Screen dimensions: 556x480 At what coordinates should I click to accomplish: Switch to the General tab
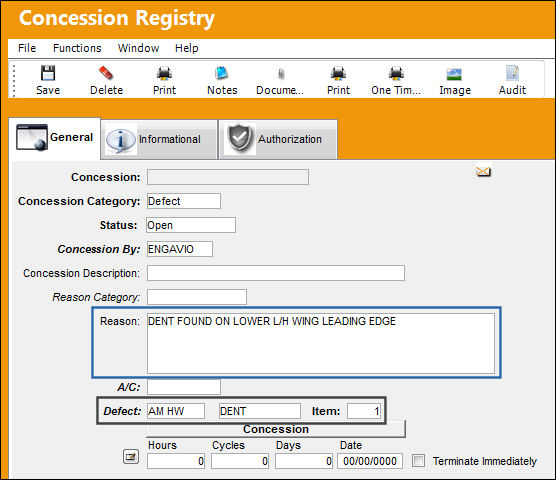click(55, 138)
